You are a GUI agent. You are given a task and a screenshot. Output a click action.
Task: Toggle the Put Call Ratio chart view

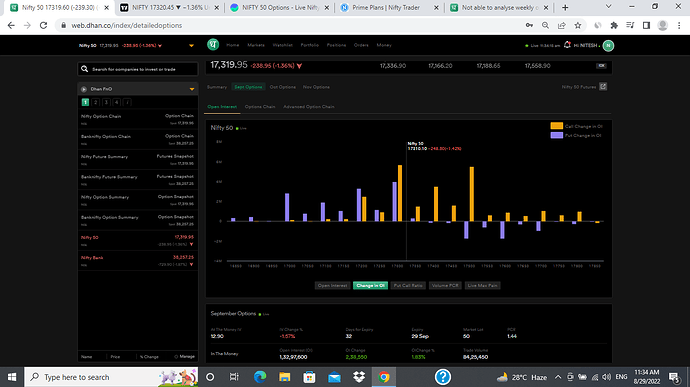408,285
